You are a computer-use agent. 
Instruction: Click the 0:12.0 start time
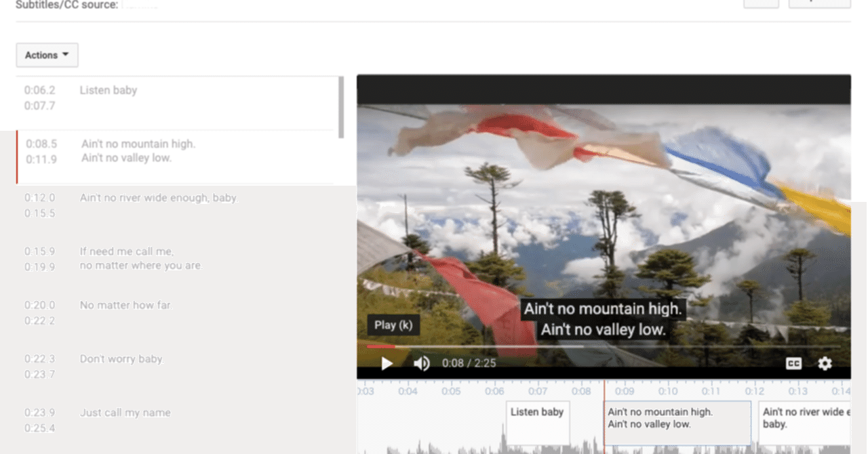pyautogui.click(x=40, y=198)
